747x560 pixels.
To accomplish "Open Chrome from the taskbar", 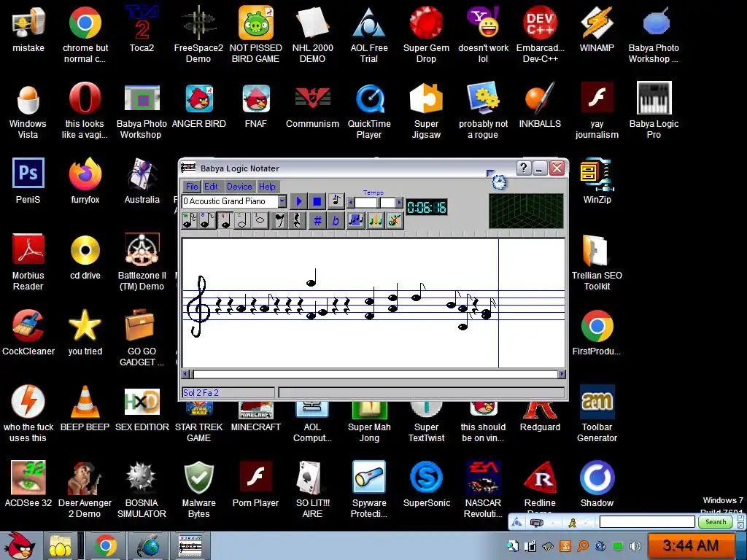I will point(105,545).
